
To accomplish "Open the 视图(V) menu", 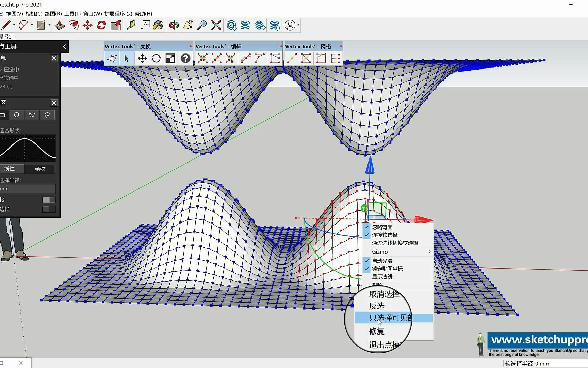I will (x=14, y=14).
